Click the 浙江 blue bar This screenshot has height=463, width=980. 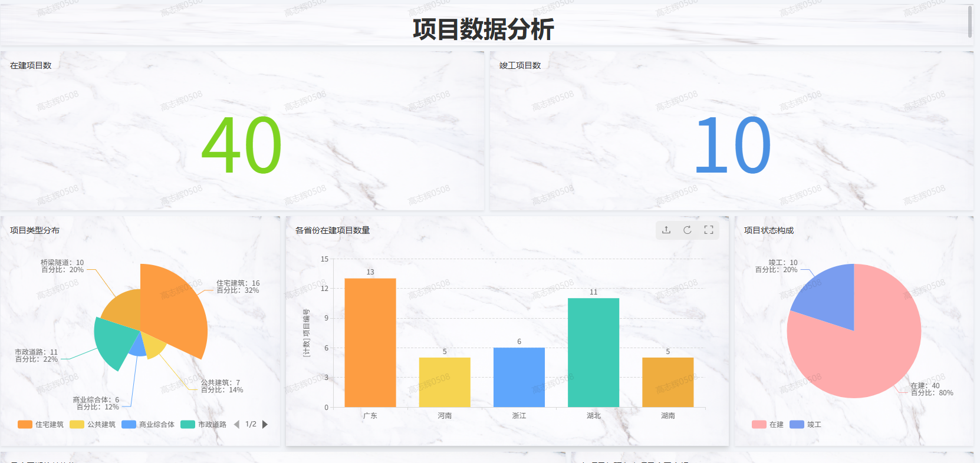pos(519,378)
